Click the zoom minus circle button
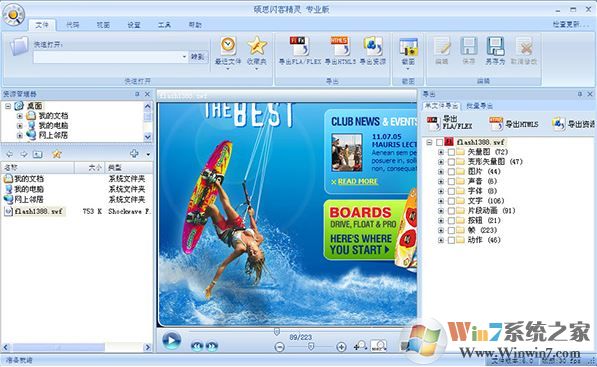 tap(280, 347)
